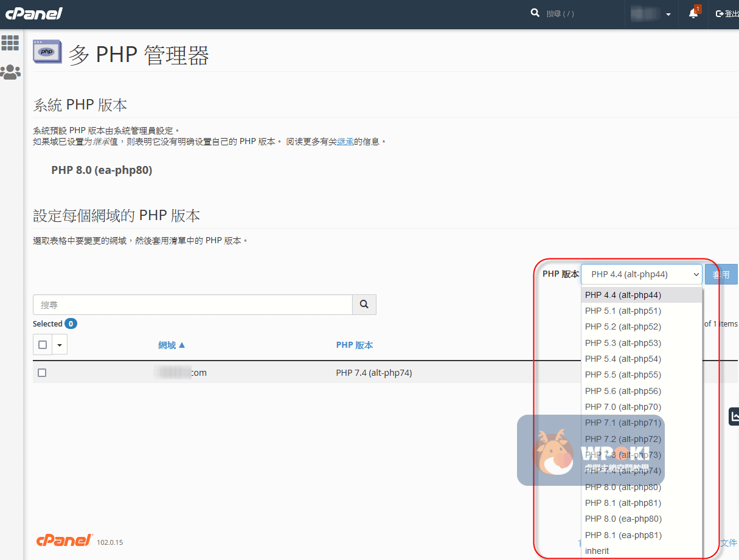Click the notifications bell icon
Viewport: 739px width, 560px height.
pos(693,13)
